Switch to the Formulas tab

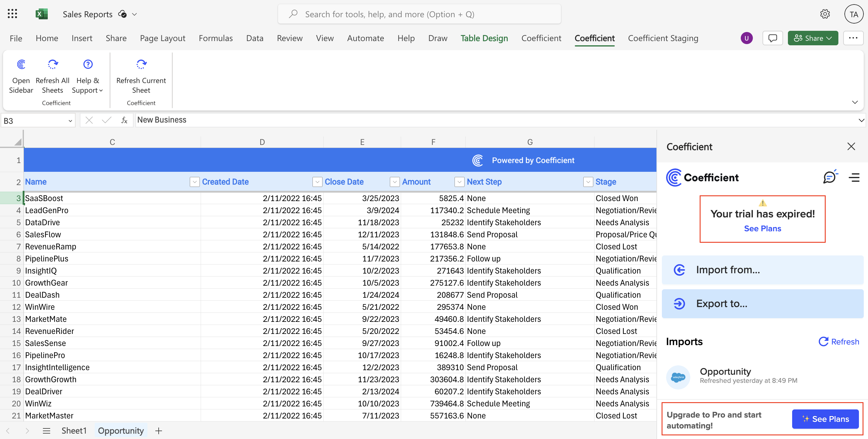tap(216, 38)
